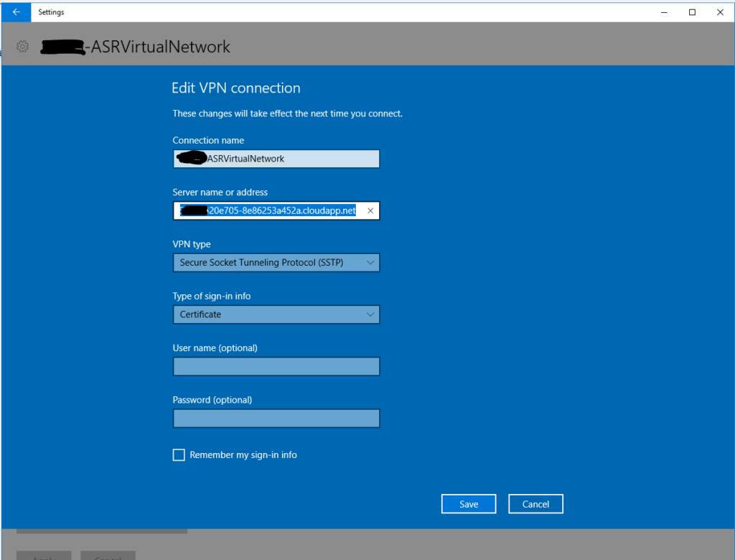The width and height of the screenshot is (735, 560).
Task: Click the ASRVirtualNetwork page header title
Action: pos(156,47)
